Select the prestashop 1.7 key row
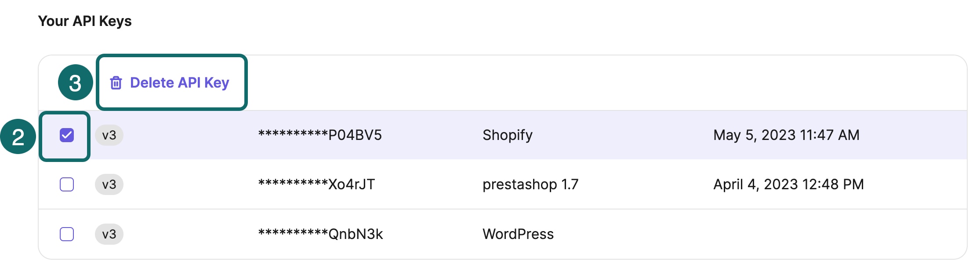The width and height of the screenshot is (980, 272). [703, 184]
